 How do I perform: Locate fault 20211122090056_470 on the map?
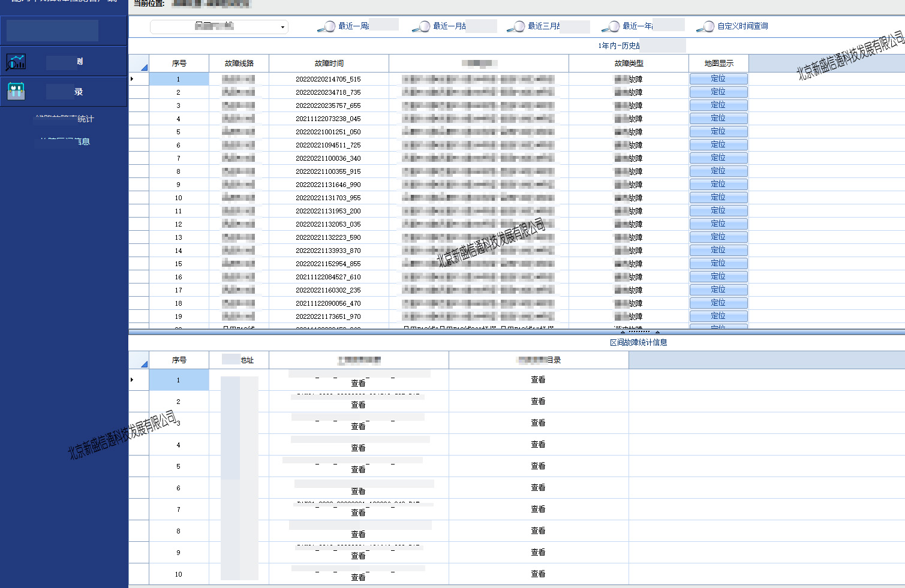[718, 303]
